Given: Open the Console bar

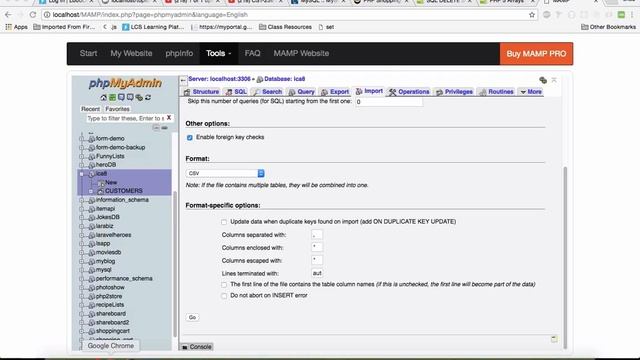Looking at the screenshot, I should [196, 347].
